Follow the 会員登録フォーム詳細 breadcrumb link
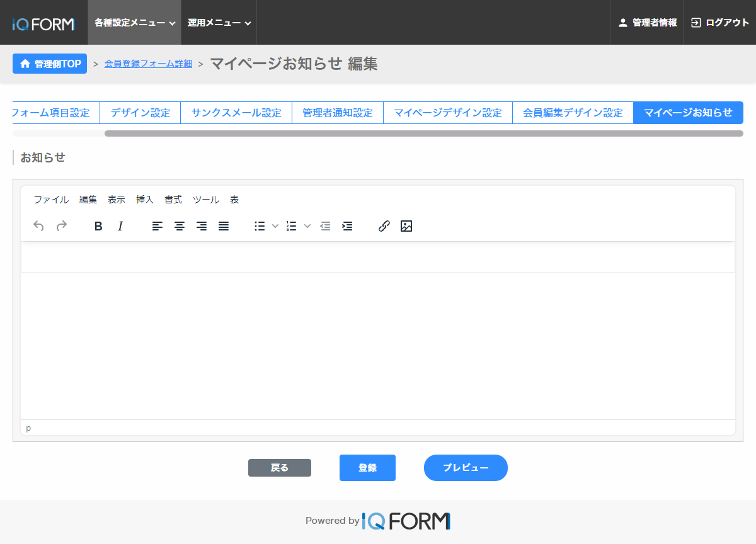 148,64
